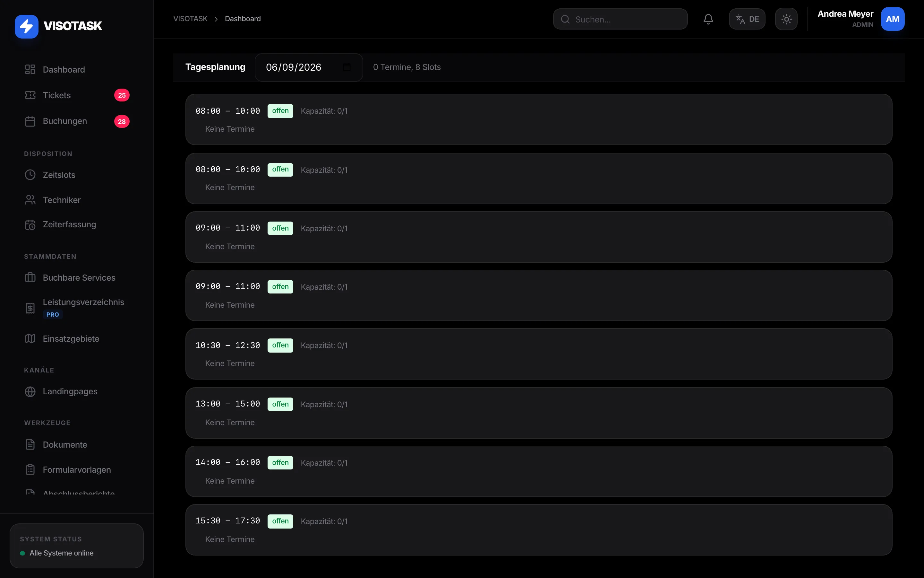Click the Tickets ticket icon
Viewport: 924px width, 578px height.
[x=30, y=95]
